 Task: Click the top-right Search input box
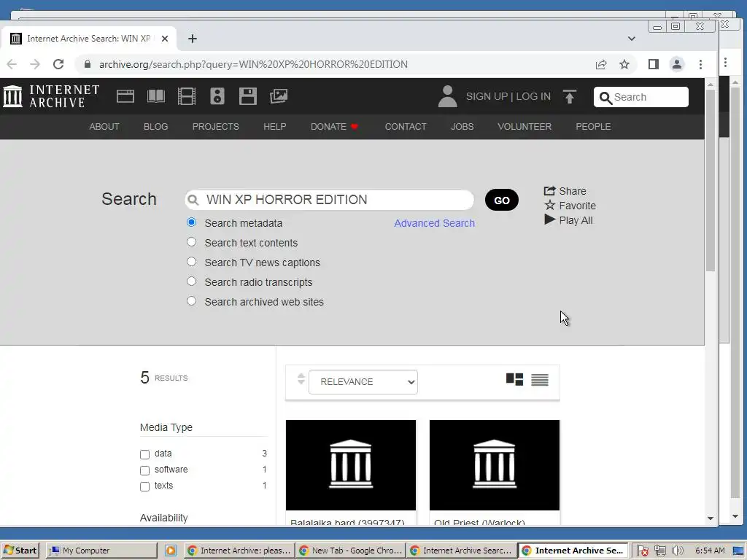coord(640,97)
